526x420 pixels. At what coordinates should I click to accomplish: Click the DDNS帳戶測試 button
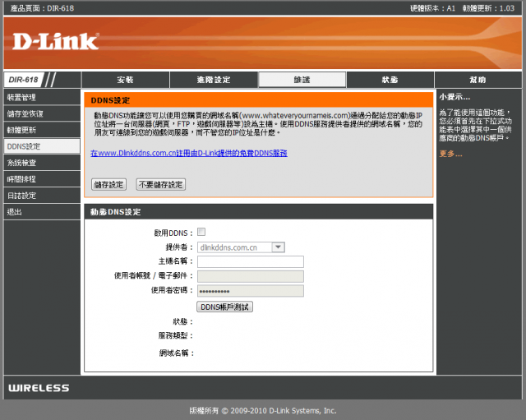(x=224, y=307)
